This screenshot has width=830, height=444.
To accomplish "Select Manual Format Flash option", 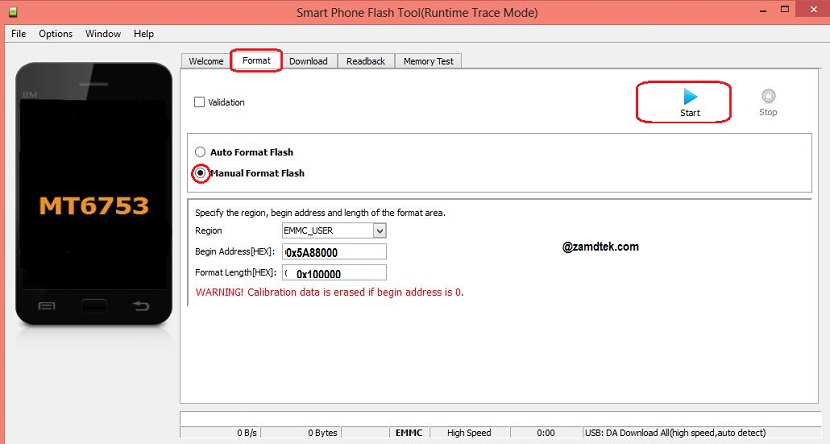I will 200,173.
